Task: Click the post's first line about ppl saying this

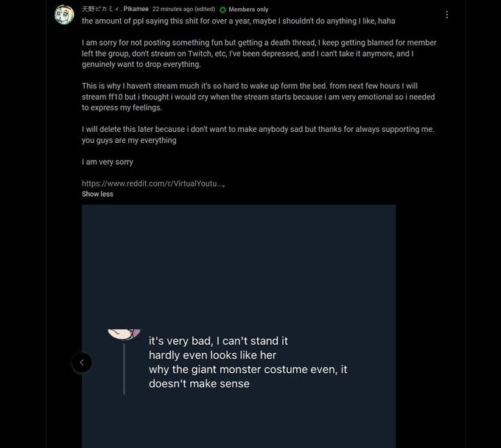Action: [239, 21]
